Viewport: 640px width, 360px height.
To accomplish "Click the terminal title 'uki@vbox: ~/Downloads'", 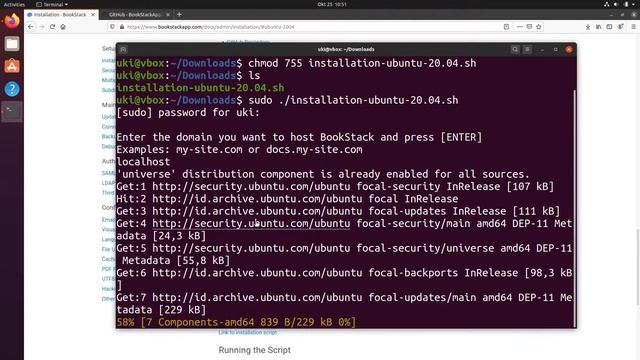I will 346,49.
